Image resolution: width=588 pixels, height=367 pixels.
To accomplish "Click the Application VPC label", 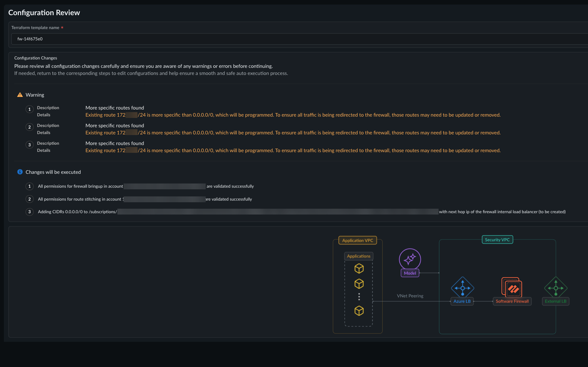I will click(x=357, y=240).
